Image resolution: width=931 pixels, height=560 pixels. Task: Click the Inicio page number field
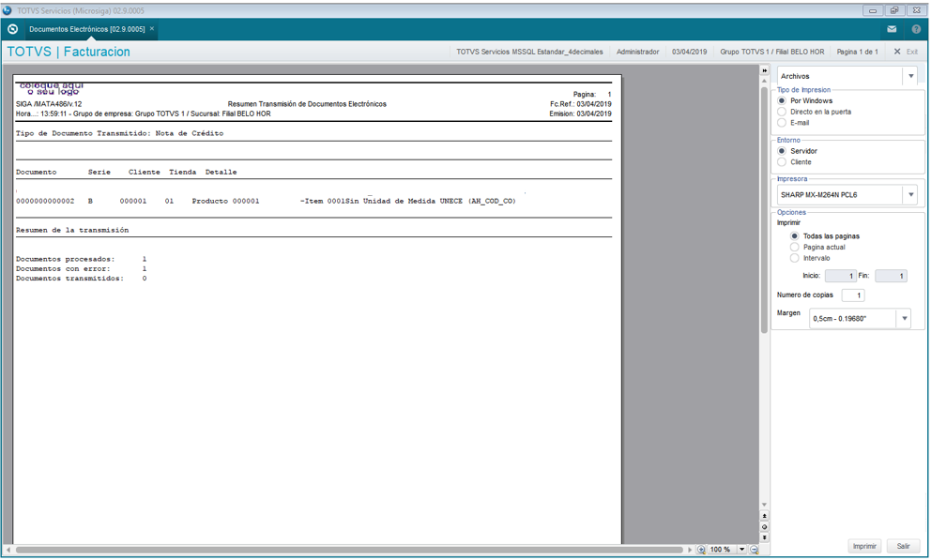pyautogui.click(x=840, y=276)
